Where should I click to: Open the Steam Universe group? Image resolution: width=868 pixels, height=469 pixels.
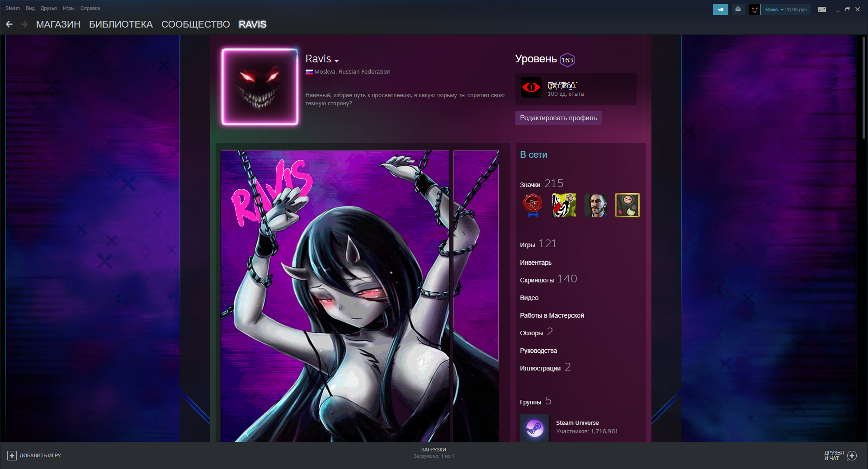pos(577,423)
